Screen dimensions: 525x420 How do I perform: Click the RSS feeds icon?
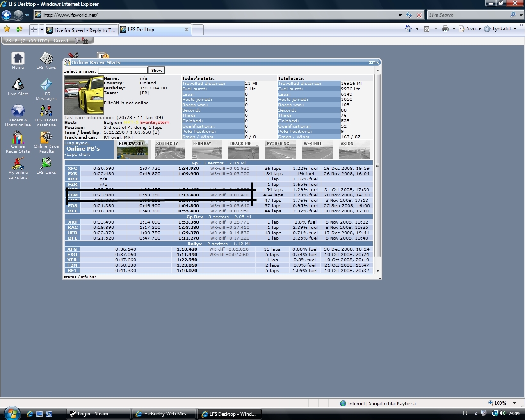(x=427, y=29)
